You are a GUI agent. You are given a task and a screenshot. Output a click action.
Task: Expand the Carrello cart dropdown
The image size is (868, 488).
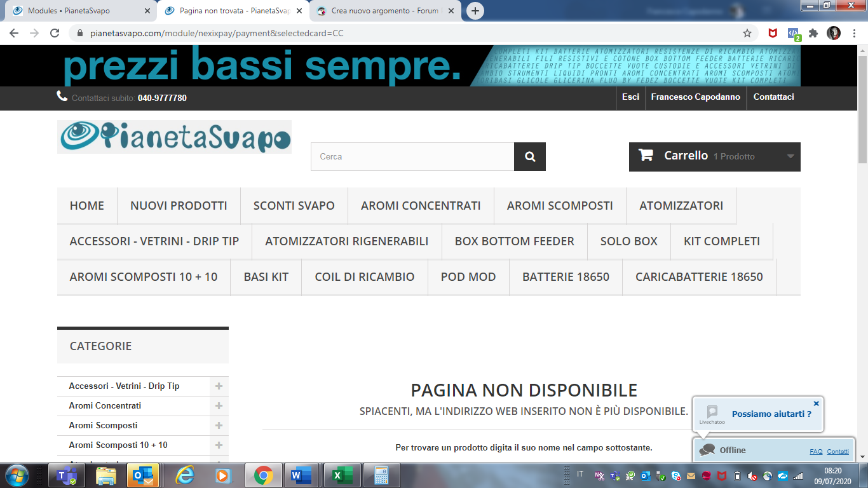pyautogui.click(x=790, y=156)
